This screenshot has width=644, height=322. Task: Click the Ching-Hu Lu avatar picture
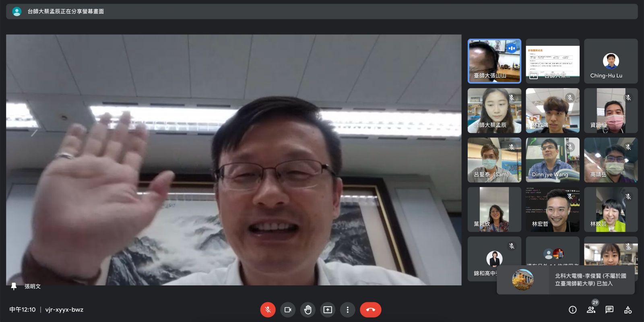click(x=611, y=61)
